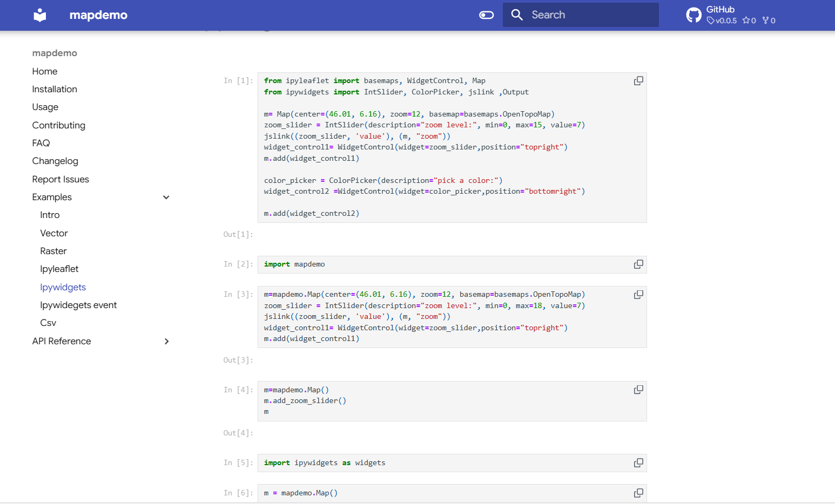Click the search magnifier icon
Screen dimensions: 835x504
tap(517, 15)
